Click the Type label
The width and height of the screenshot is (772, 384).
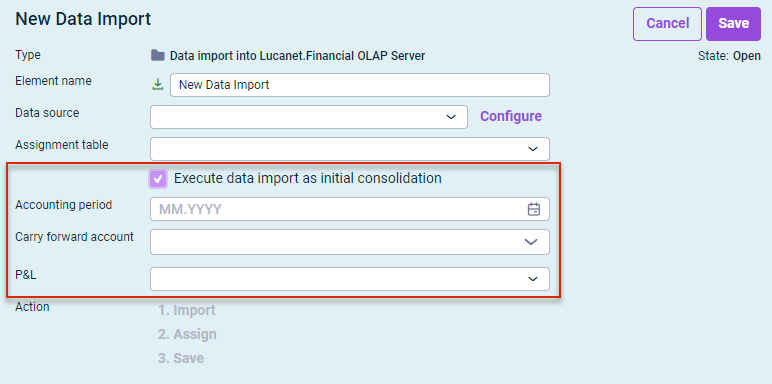click(28, 55)
